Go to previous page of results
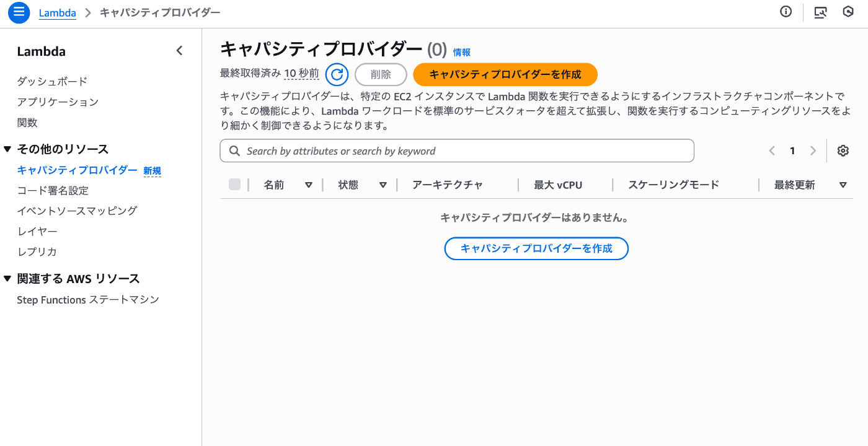This screenshot has height=446, width=868. coord(772,151)
